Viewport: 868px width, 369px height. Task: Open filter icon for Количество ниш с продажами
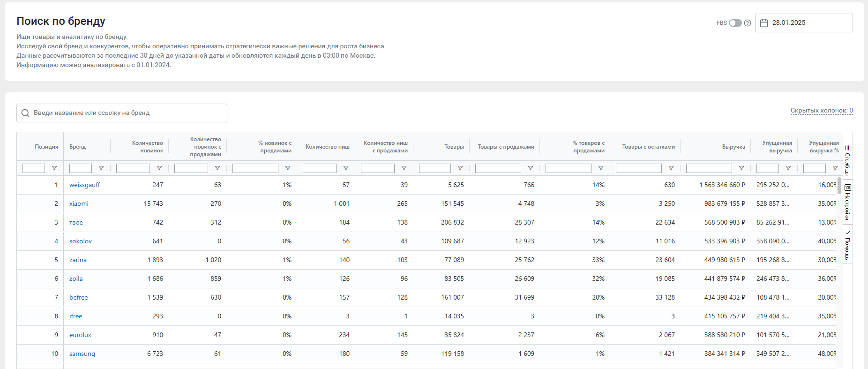(x=404, y=168)
